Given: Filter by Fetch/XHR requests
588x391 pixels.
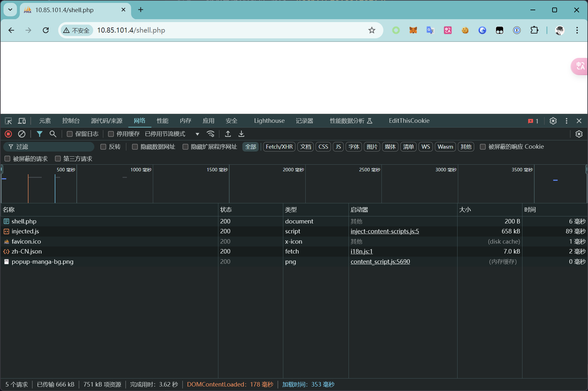Looking at the screenshot, I should [279, 147].
